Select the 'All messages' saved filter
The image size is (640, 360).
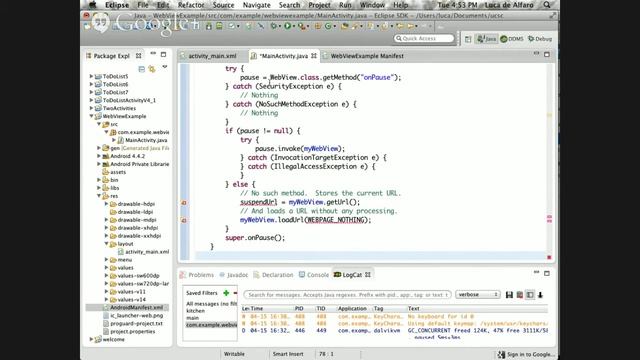pyautogui.click(x=211, y=304)
